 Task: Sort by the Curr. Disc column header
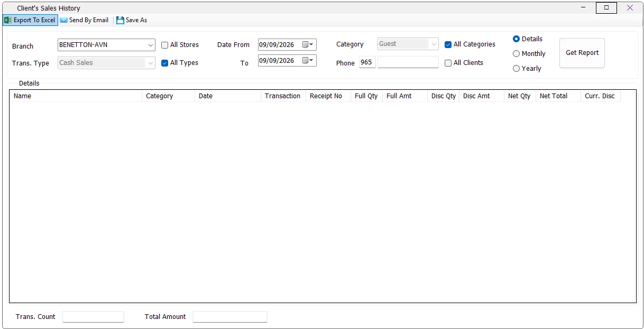click(x=601, y=96)
